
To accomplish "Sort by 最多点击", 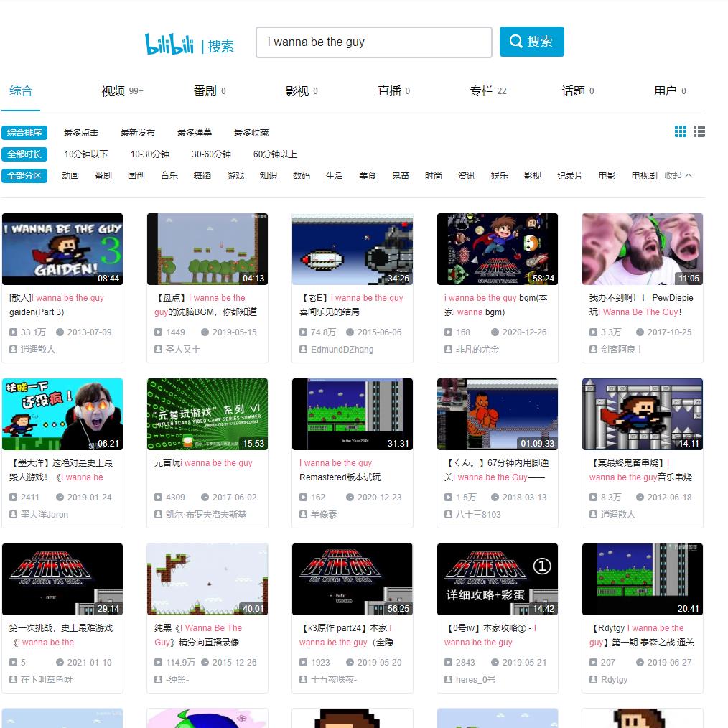I will [x=81, y=133].
